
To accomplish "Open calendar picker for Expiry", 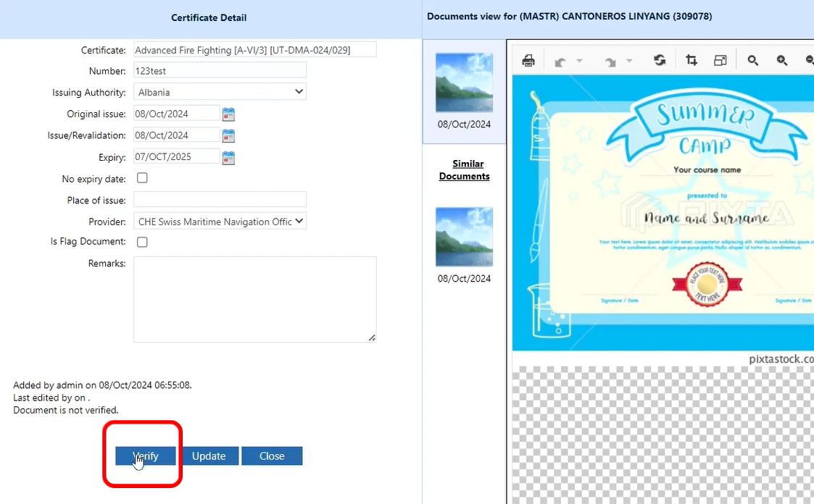I will click(228, 158).
